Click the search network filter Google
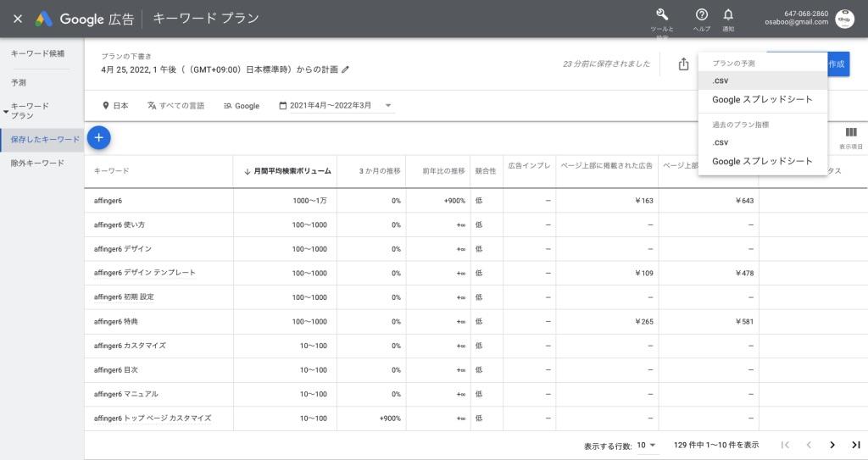The image size is (868, 460). [242, 106]
